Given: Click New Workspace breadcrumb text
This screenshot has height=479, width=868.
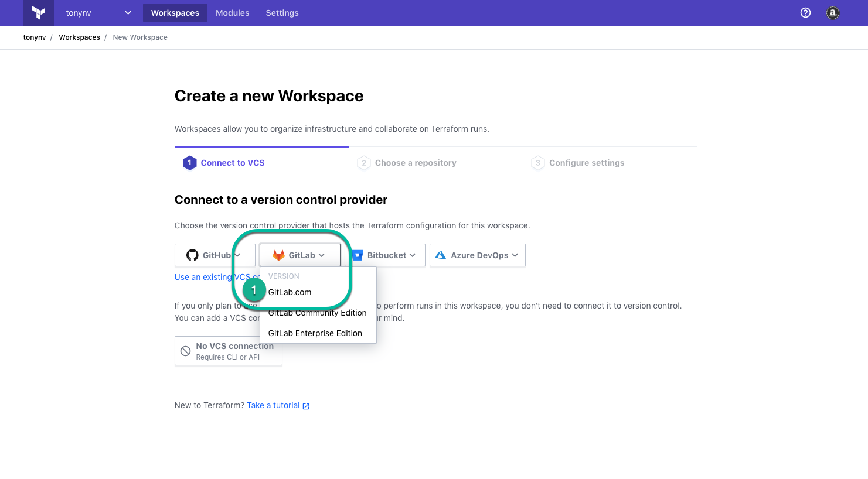Looking at the screenshot, I should coord(140,37).
